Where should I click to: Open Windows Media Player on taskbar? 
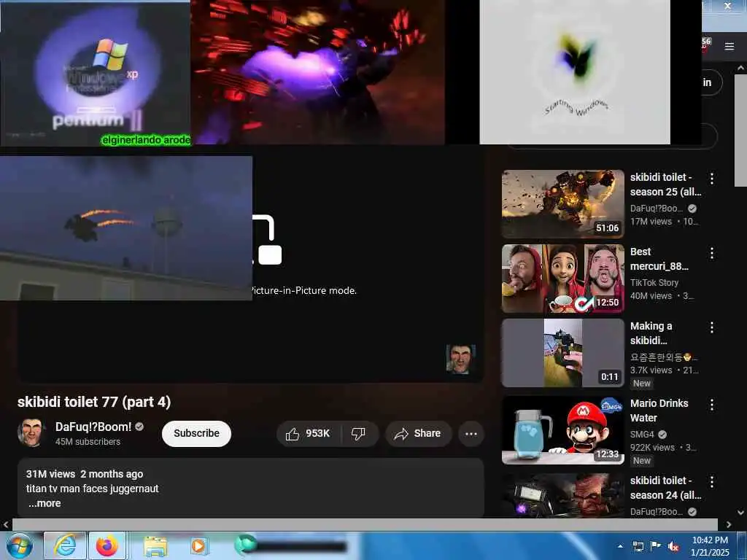point(198,545)
